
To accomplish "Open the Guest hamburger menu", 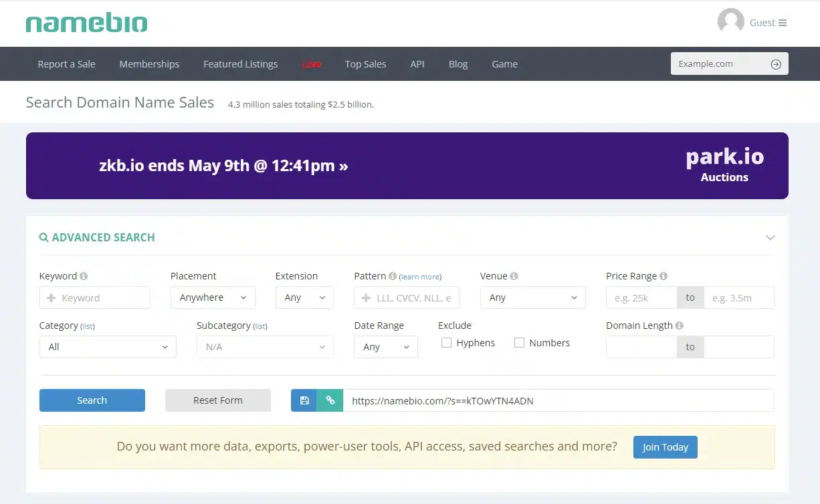I will (783, 23).
